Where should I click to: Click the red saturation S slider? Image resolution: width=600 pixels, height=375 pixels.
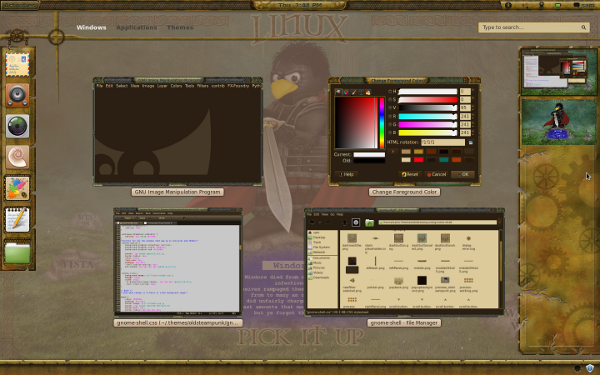428,100
